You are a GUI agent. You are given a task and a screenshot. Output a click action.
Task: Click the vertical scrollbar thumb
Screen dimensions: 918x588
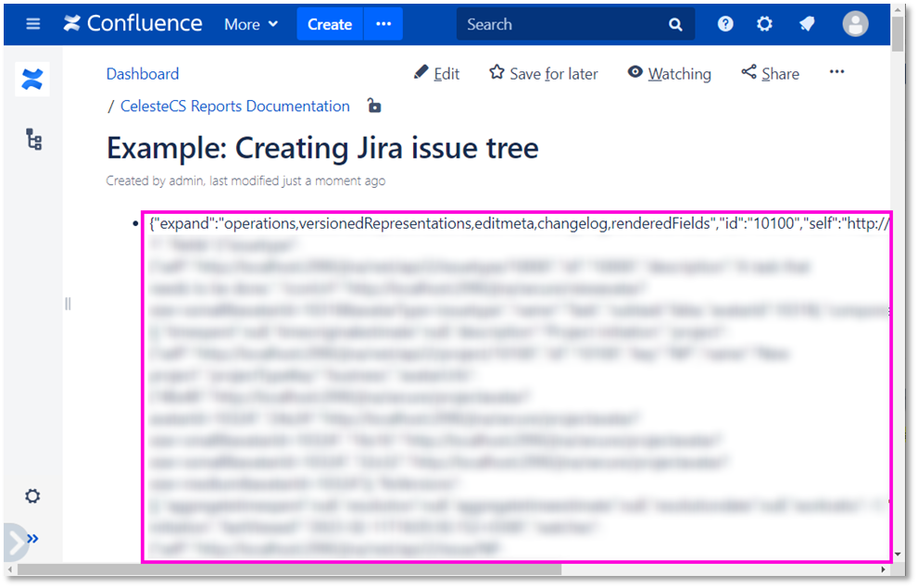click(x=899, y=34)
